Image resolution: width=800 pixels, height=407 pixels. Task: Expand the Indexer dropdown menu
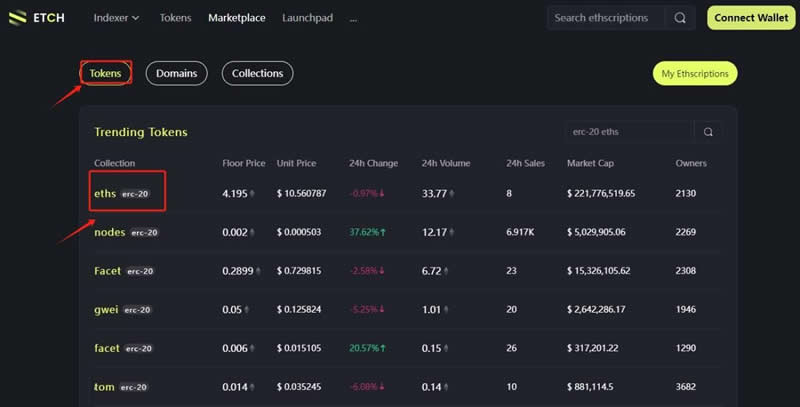(116, 18)
